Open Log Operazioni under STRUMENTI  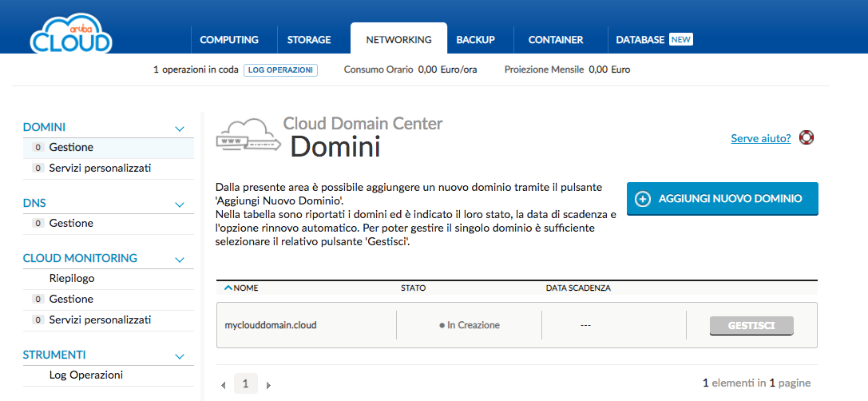(x=85, y=375)
